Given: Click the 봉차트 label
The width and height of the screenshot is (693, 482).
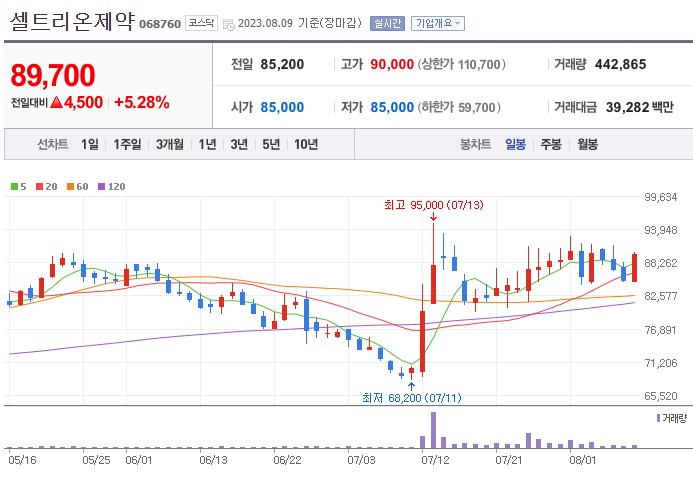Looking at the screenshot, I should pos(476,144).
